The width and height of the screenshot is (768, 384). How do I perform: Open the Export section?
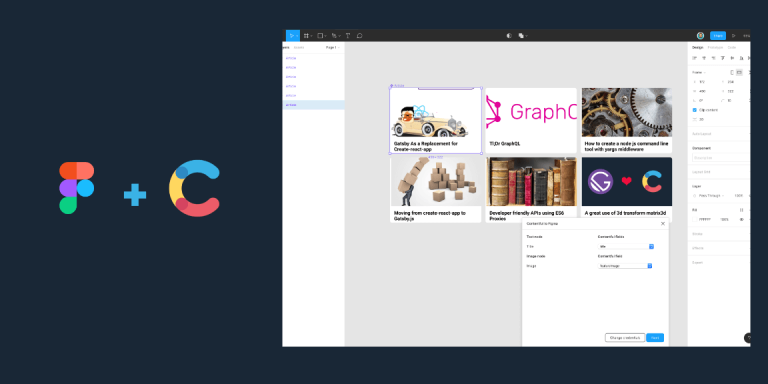pyautogui.click(x=697, y=263)
